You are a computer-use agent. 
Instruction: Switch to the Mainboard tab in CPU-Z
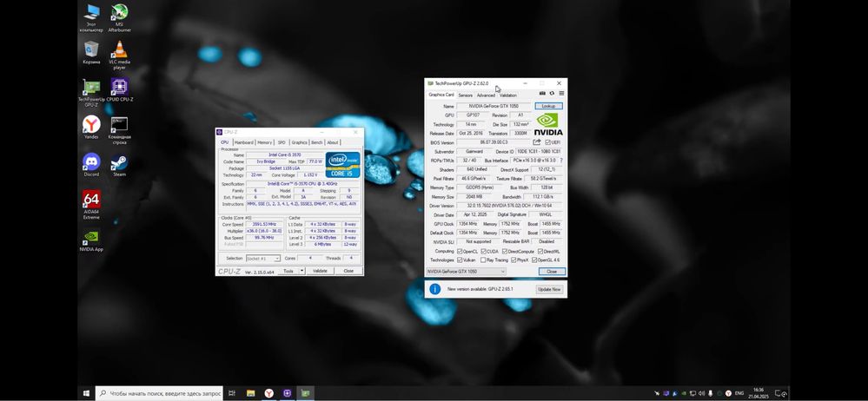click(243, 142)
